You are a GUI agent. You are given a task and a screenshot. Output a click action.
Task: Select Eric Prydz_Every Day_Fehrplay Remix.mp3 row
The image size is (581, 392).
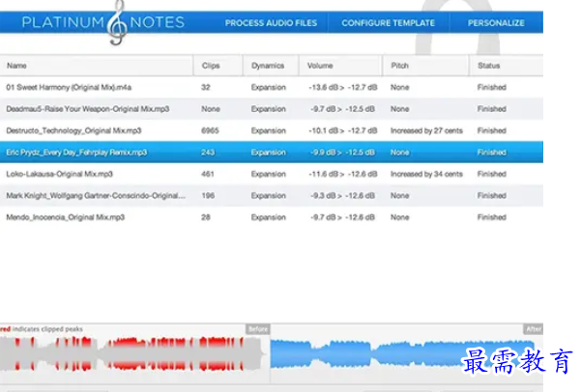pos(272,153)
